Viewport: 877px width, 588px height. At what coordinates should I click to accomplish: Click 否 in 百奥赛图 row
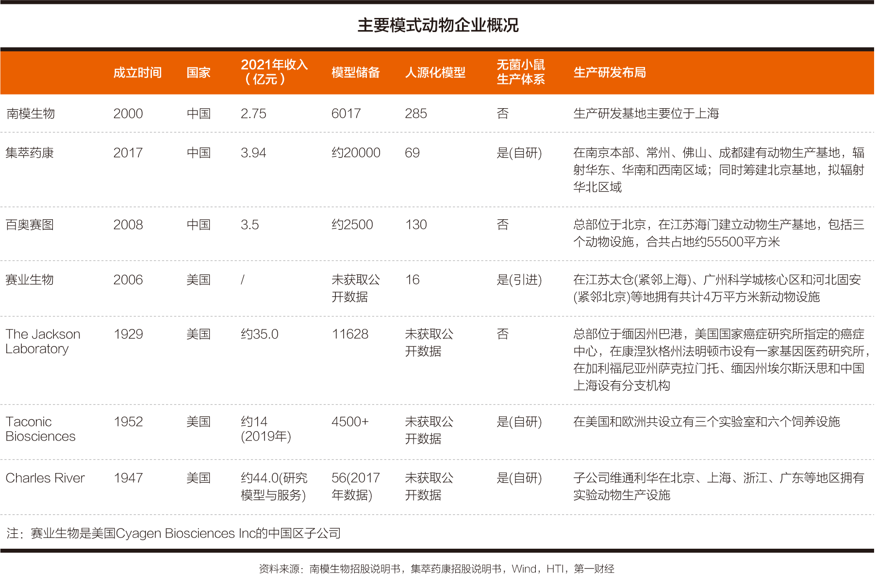pos(503,225)
